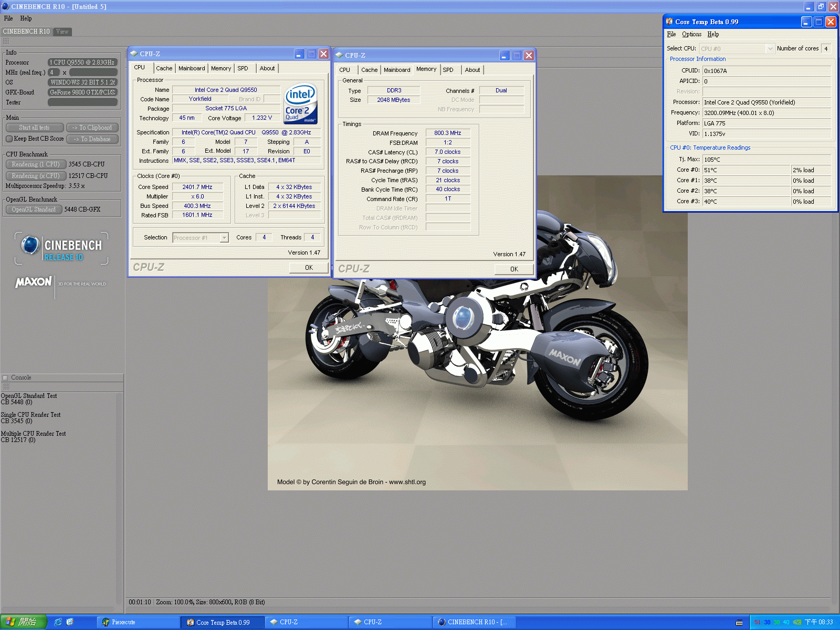Run Rendering (x CPU) benchmark
This screenshot has width=840, height=630.
(x=36, y=176)
